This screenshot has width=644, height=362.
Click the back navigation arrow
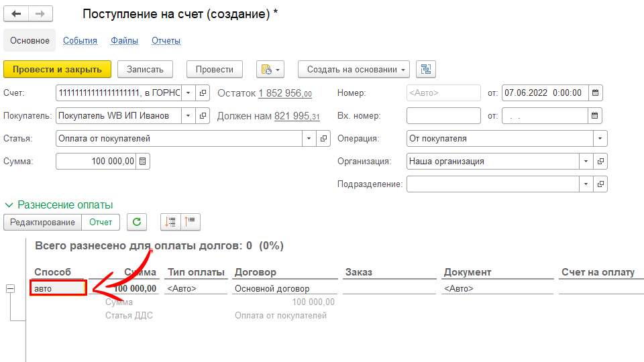pos(16,14)
